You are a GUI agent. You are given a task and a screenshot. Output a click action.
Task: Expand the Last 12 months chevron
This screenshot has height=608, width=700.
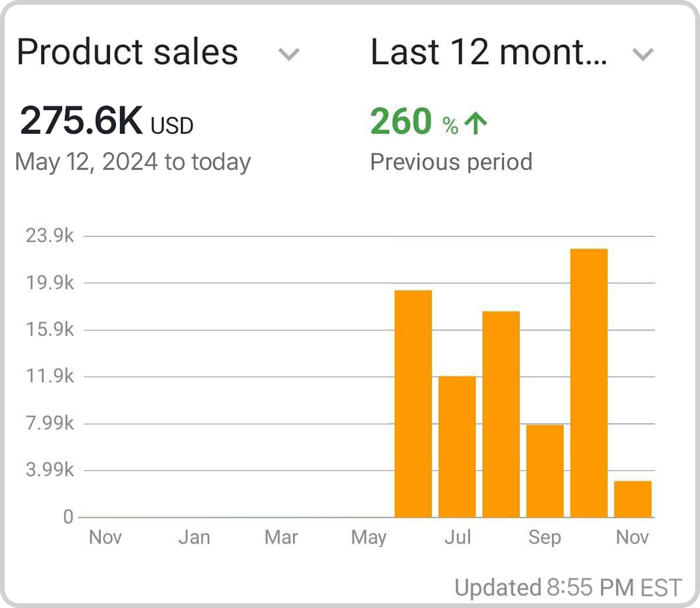point(643,54)
